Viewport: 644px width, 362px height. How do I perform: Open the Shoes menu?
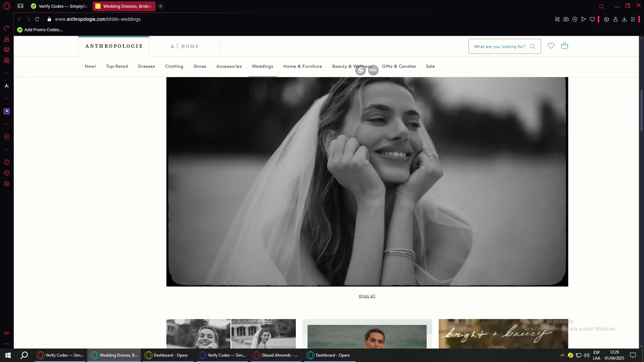coord(200,66)
